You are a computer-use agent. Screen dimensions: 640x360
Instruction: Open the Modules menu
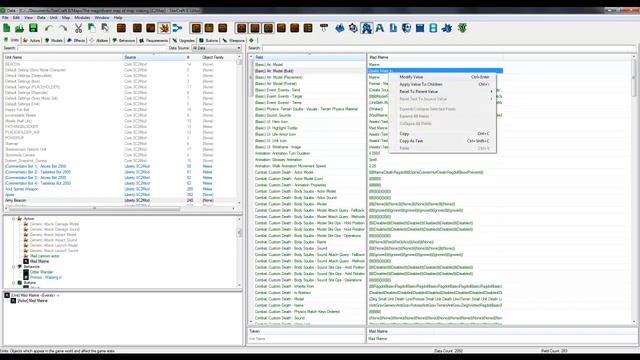[x=82, y=18]
